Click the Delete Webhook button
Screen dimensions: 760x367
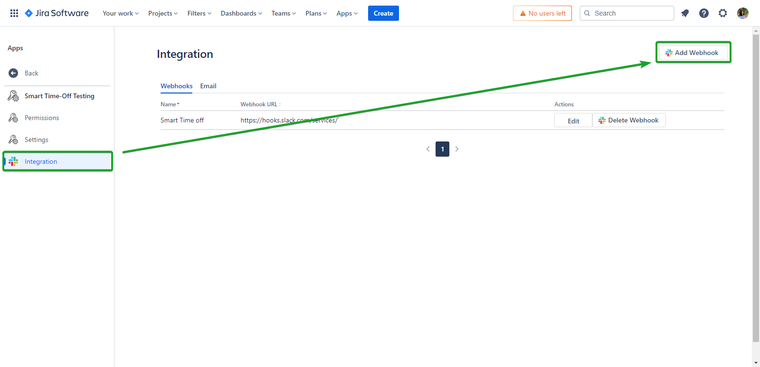tap(629, 120)
